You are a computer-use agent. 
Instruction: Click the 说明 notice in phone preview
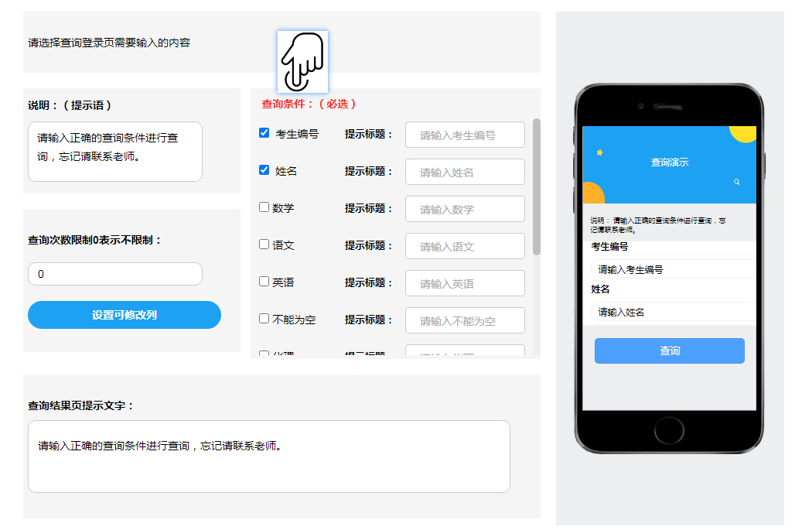[658, 225]
